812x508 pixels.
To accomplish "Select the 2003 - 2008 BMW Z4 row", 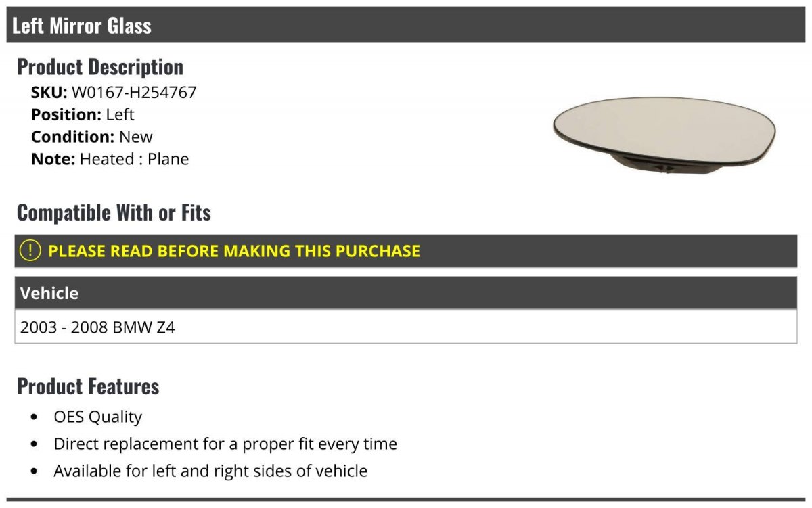I will click(x=97, y=328).
